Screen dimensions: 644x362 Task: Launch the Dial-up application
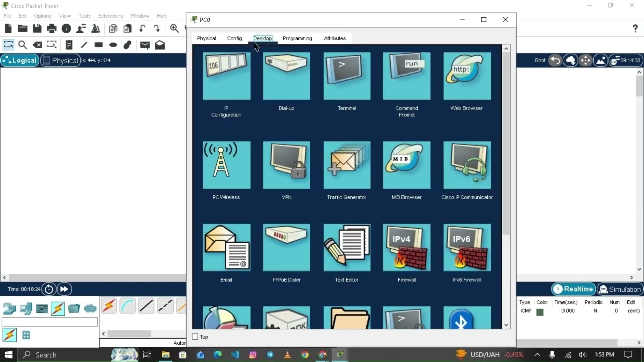[x=286, y=76]
